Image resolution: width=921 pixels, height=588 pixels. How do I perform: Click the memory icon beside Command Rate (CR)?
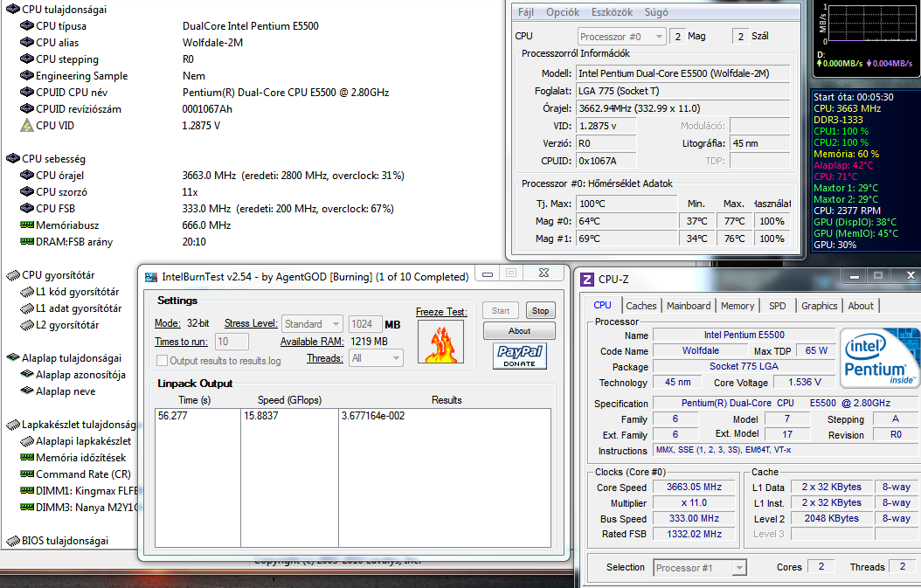coord(27,474)
